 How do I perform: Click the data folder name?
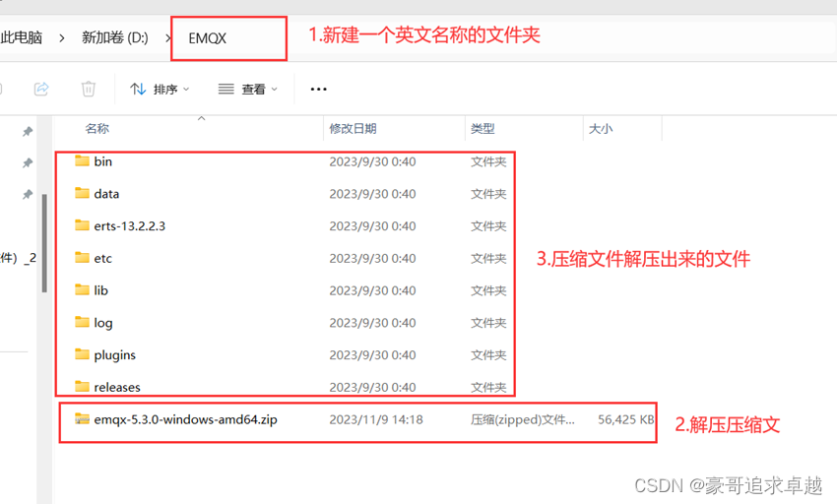pyautogui.click(x=106, y=194)
